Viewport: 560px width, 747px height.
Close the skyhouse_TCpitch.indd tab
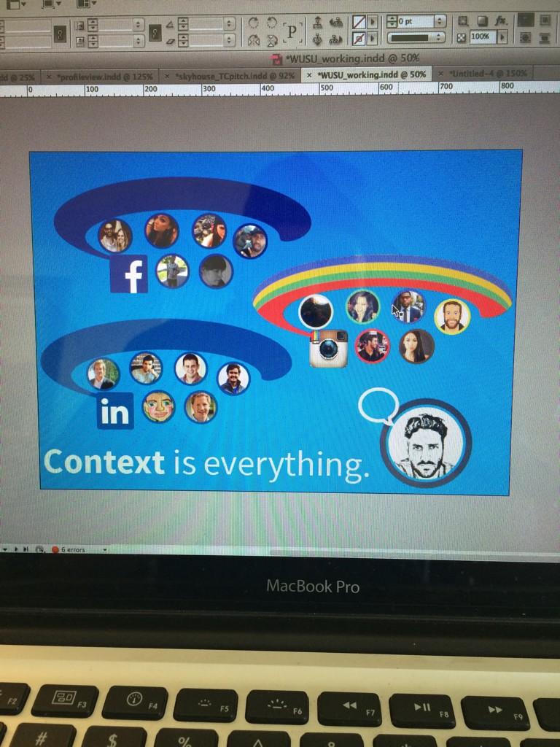tap(167, 76)
